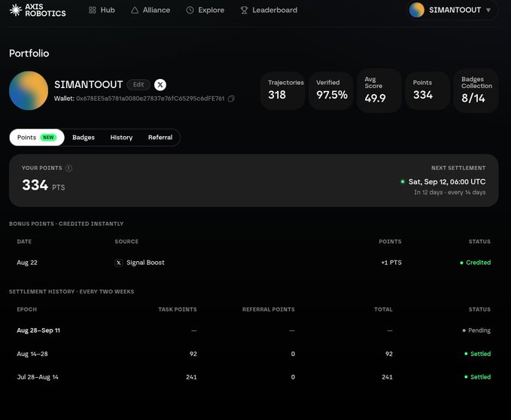Switch to the History tab
This screenshot has height=420, width=511.
121,137
